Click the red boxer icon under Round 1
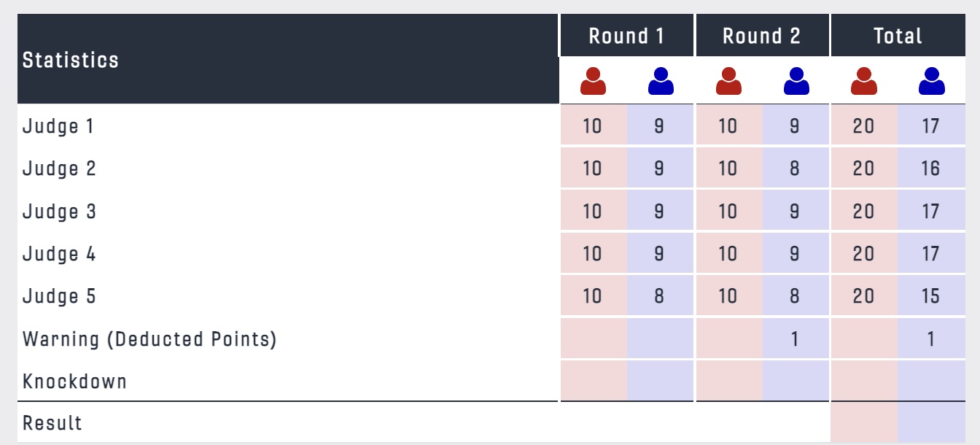This screenshot has height=445, width=980. (x=593, y=81)
